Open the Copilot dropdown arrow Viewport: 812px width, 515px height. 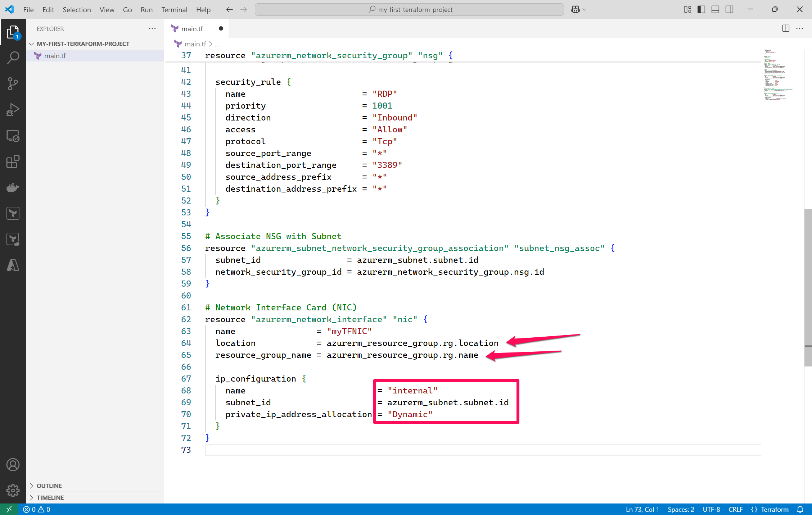[x=584, y=10]
